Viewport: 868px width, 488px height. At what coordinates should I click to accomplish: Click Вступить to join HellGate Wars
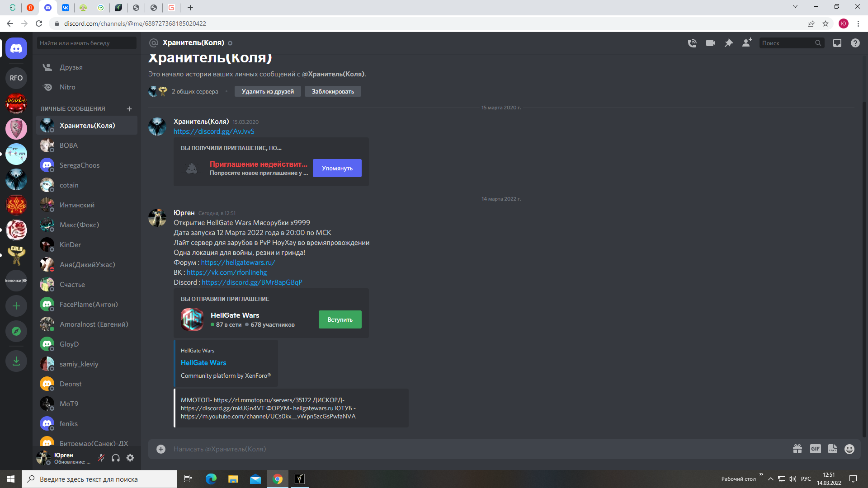click(340, 319)
